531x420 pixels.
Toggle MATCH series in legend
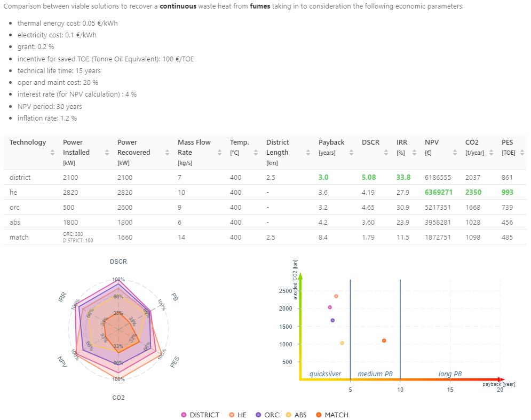[x=332, y=415]
